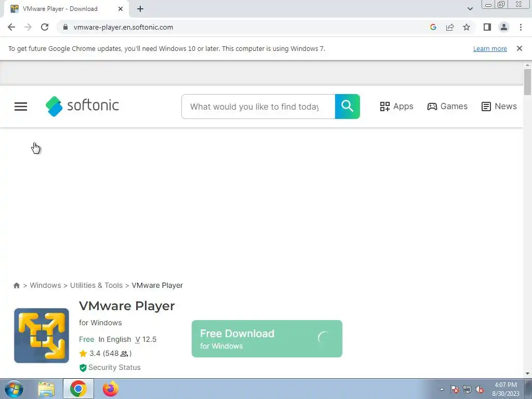Screen dimensions: 532x399
Task: Select the VMware Player - Download tab
Action: (66, 9)
